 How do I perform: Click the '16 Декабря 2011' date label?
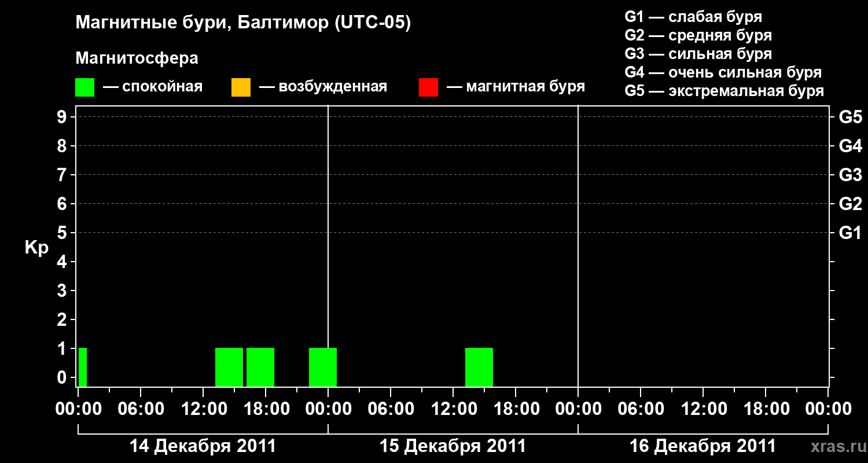[703, 446]
